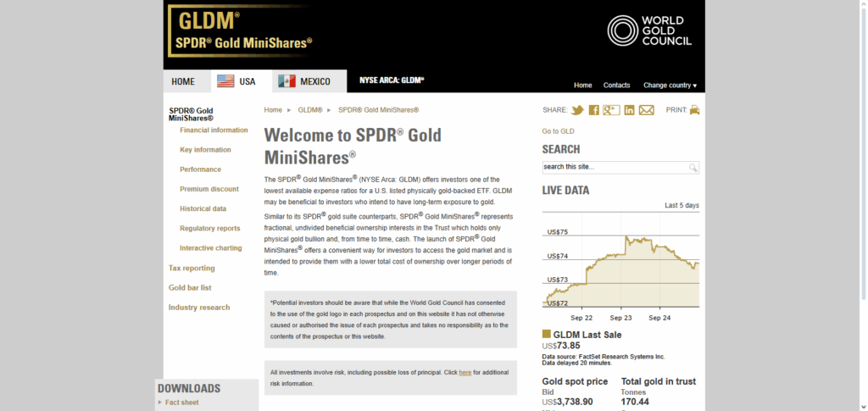This screenshot has width=868, height=411.
Task: Switch to the USA tab
Action: pyautogui.click(x=242, y=81)
